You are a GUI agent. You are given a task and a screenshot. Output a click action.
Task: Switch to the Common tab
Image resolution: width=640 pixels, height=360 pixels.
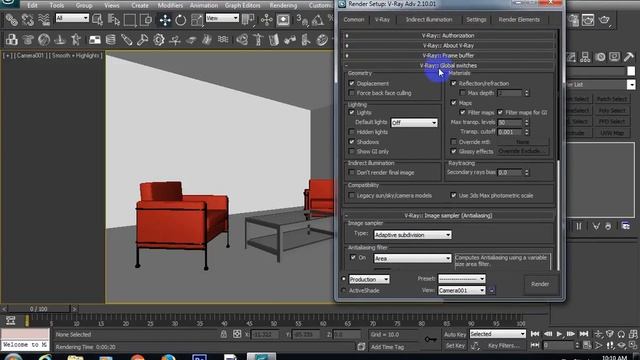point(353,20)
